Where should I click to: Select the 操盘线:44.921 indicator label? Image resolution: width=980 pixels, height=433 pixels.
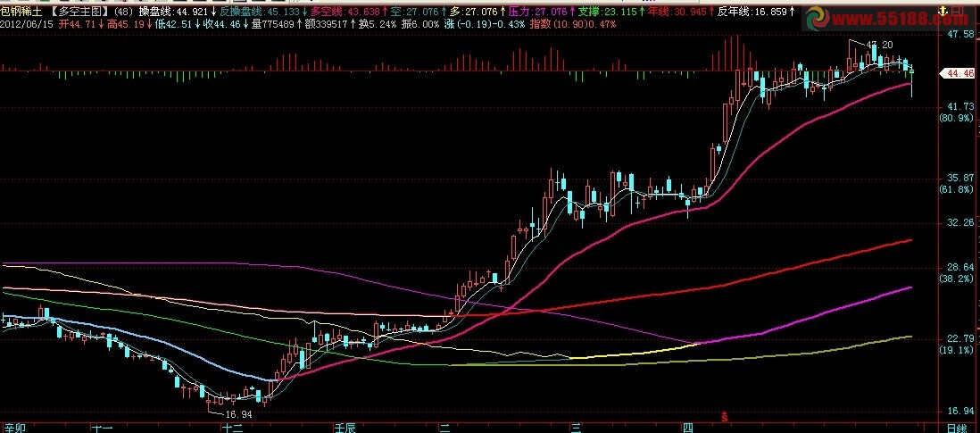coord(176,12)
